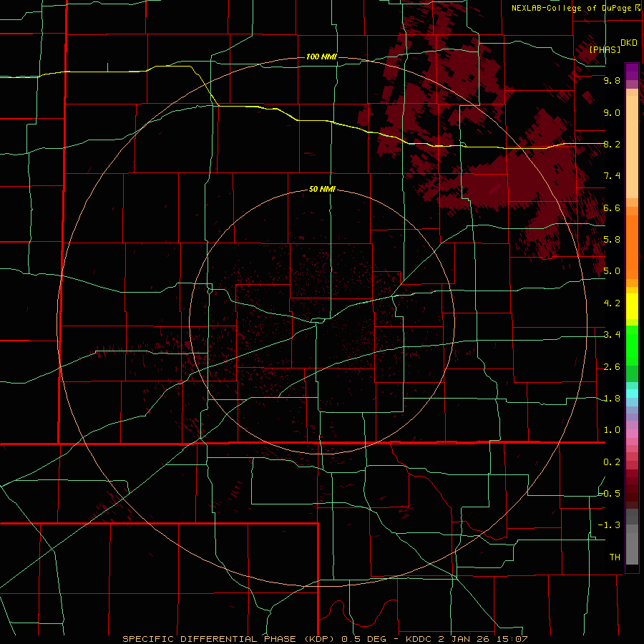Click the 2.6 value on color scale
This screenshot has width=644, height=644.
click(x=612, y=367)
